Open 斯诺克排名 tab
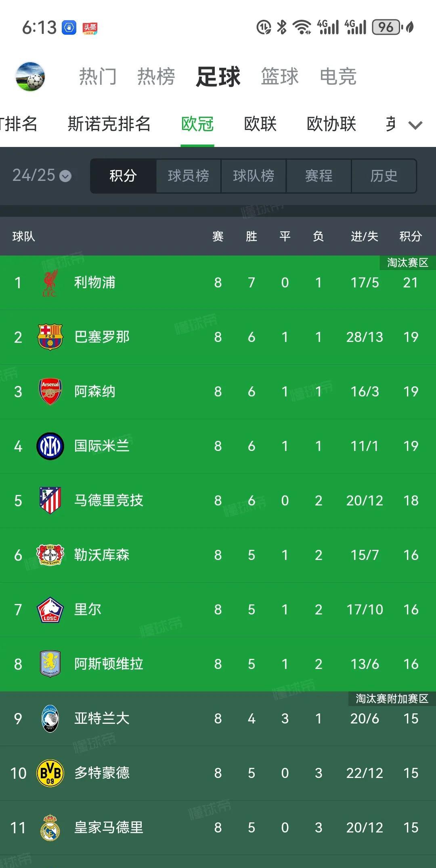 (x=109, y=124)
